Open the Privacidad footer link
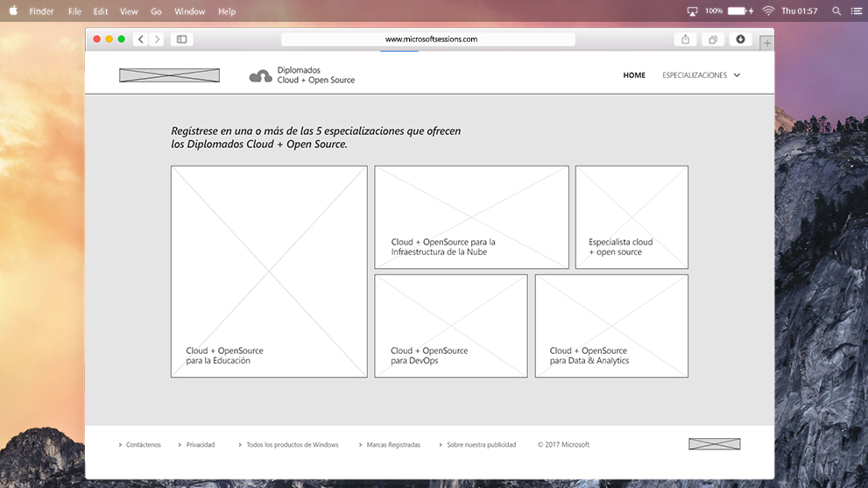Image resolution: width=868 pixels, height=488 pixels. (x=200, y=445)
